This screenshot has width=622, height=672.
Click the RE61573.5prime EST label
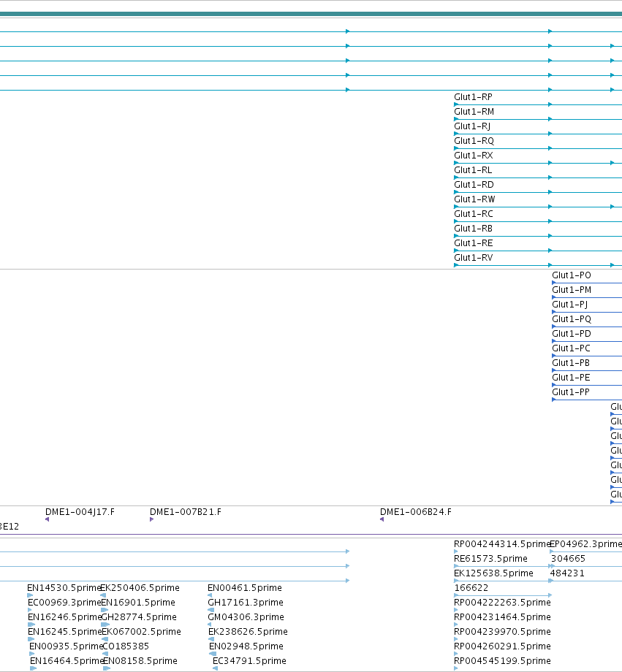point(490,559)
